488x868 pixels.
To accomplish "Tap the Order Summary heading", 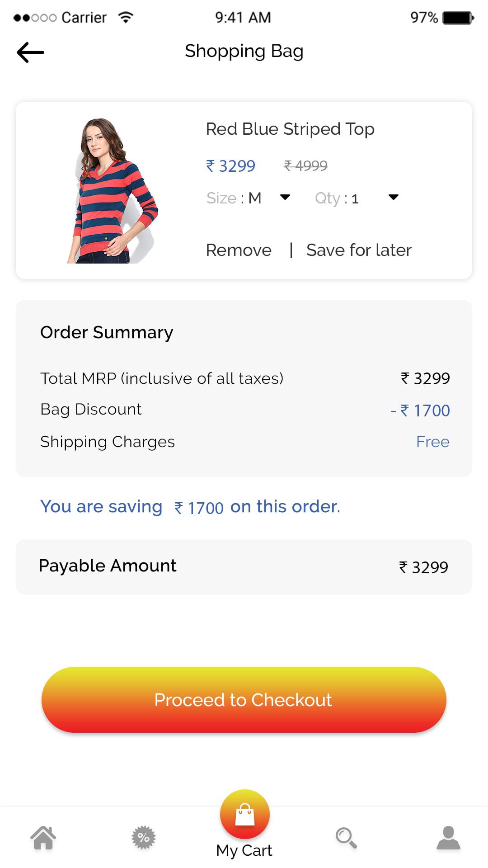I will coord(107,332).
